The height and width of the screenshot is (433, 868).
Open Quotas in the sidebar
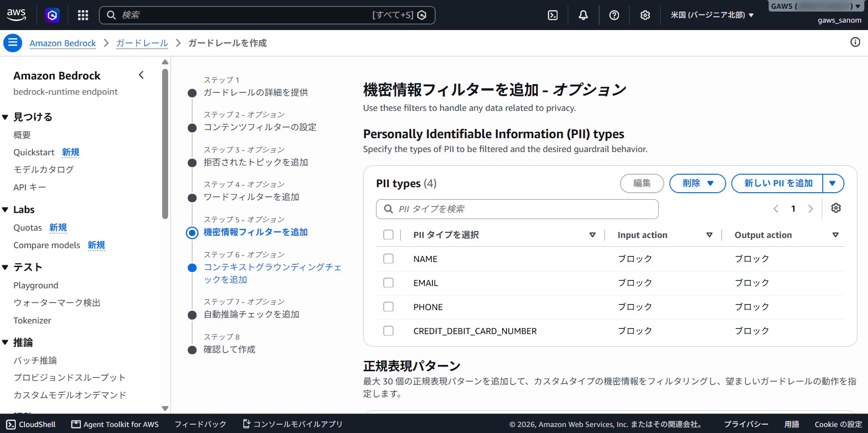pos(28,228)
